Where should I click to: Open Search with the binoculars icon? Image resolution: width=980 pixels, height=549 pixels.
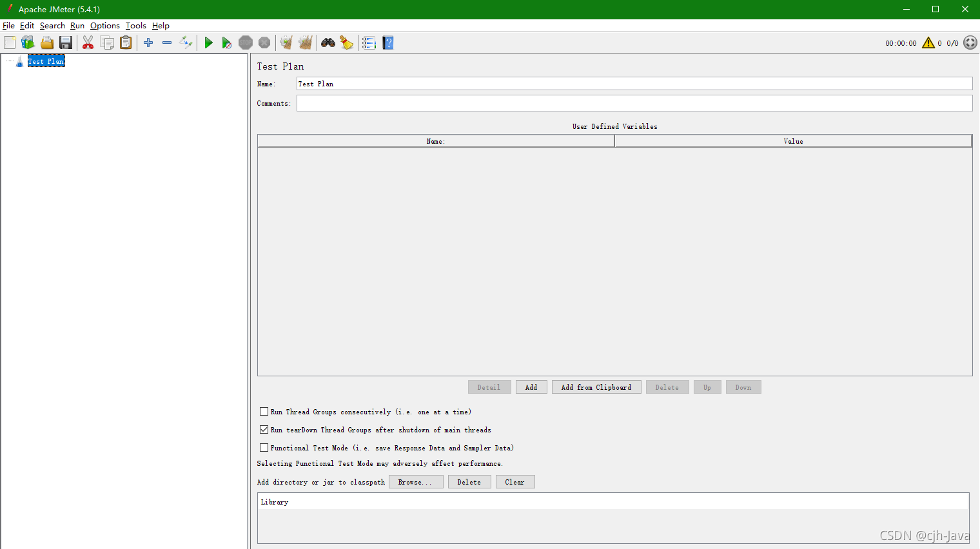(328, 43)
